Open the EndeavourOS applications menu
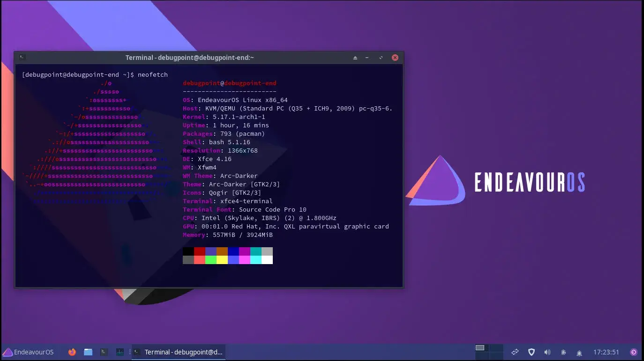The height and width of the screenshot is (361, 644). click(28, 352)
